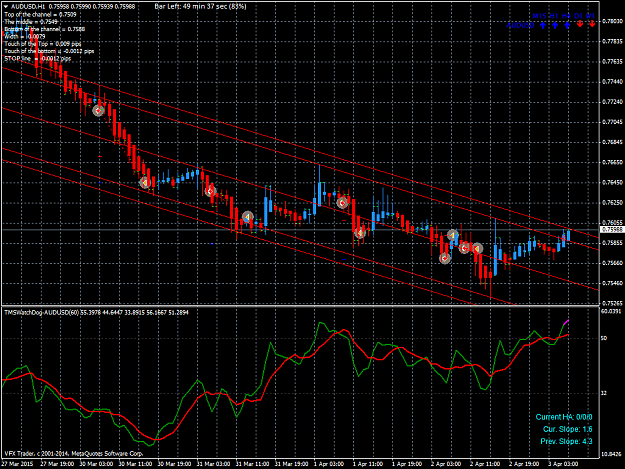Image resolution: width=625 pixels, height=469 pixels.
Task: Click the '31 Mar 11:00' time axis label
Action: 250,464
